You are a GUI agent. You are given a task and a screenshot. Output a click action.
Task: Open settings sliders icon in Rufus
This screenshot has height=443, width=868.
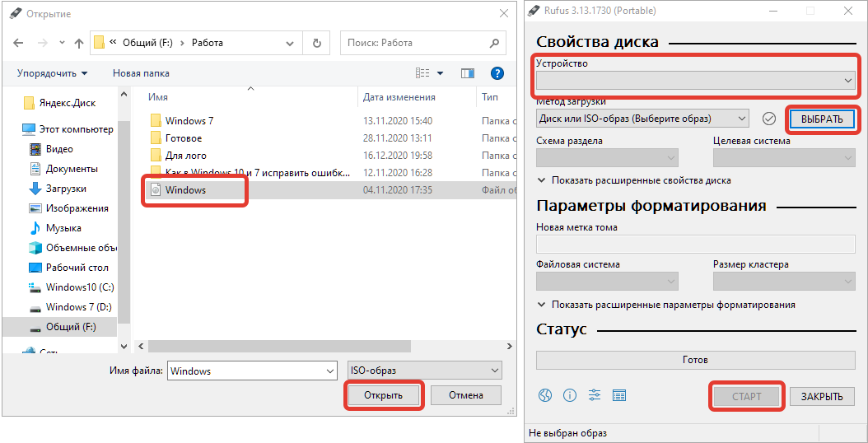click(595, 395)
